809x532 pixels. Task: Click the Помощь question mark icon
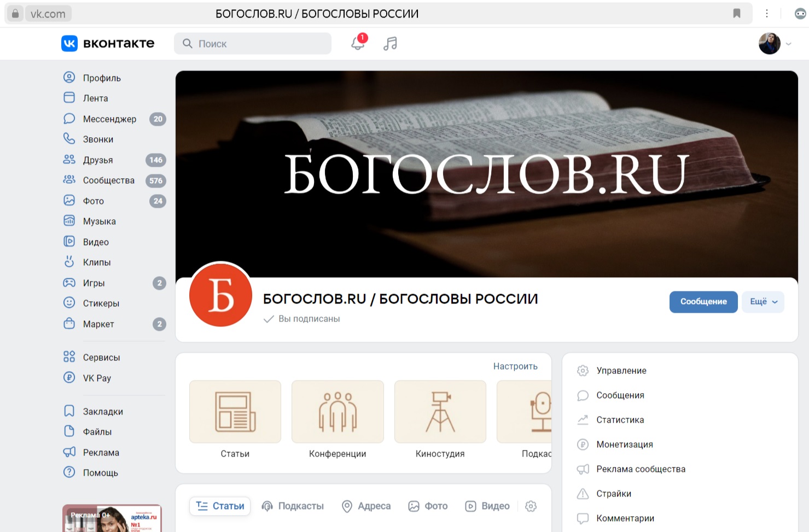[69, 472]
